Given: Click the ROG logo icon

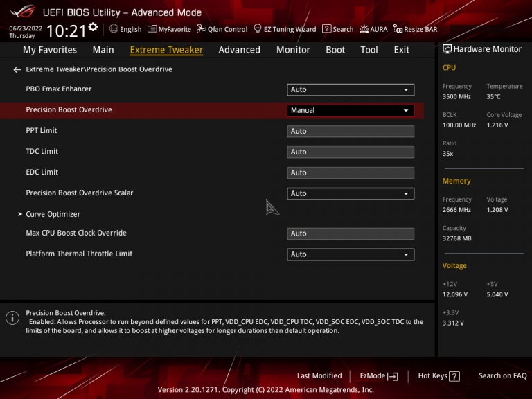Looking at the screenshot, I should point(23,12).
